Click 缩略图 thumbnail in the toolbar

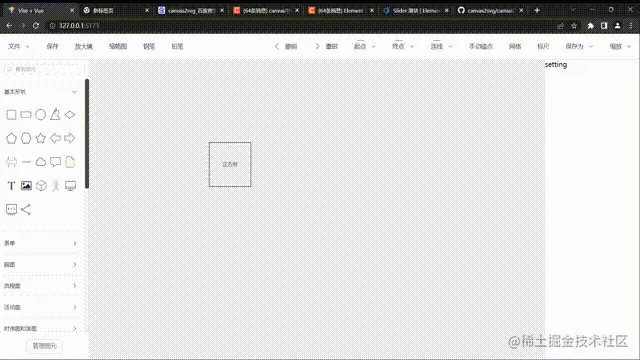coord(118,46)
